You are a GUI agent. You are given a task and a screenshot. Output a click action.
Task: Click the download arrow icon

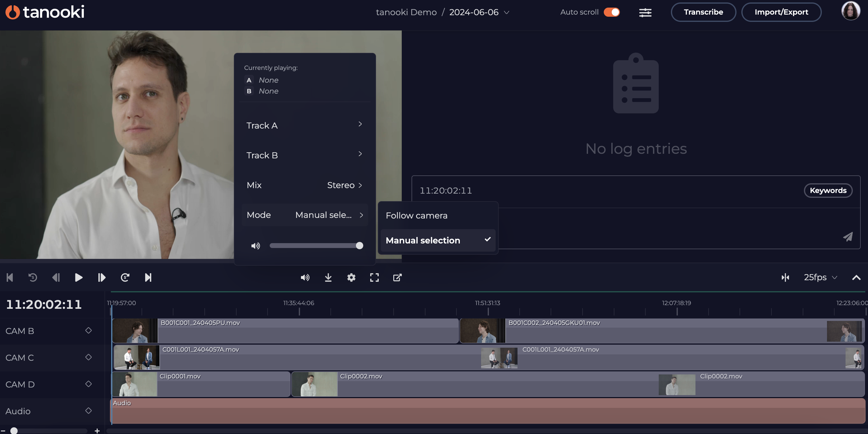coord(328,277)
